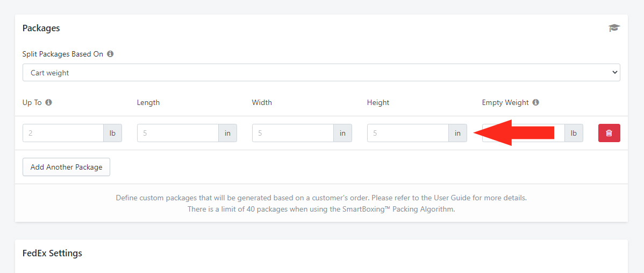Click the Empty Weight info icon
Viewport: 644px width, 273px height.
click(535, 102)
